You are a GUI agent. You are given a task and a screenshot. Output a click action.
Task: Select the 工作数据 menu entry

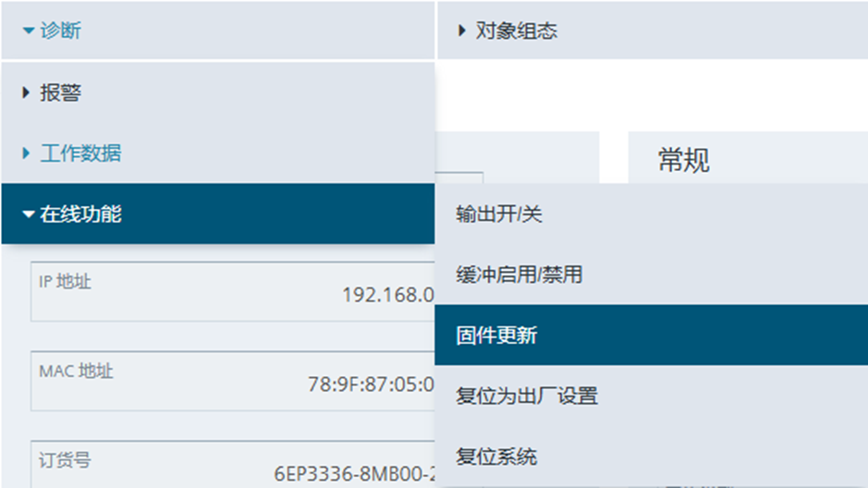coord(80,153)
